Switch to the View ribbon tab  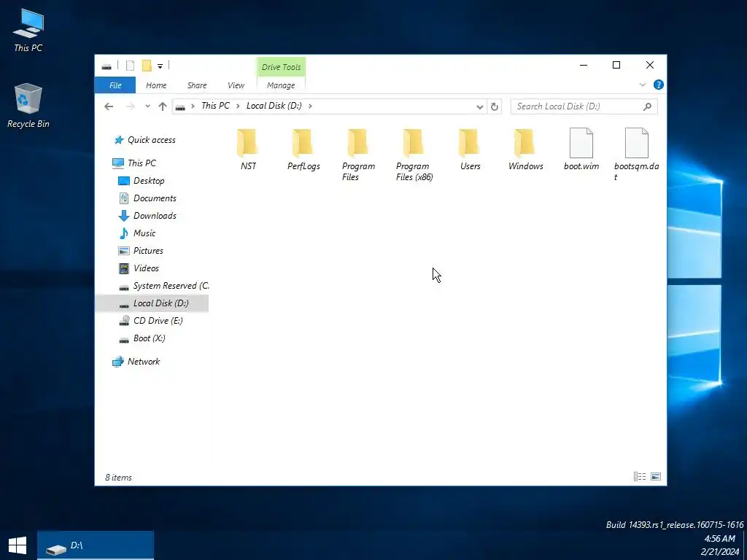point(236,85)
